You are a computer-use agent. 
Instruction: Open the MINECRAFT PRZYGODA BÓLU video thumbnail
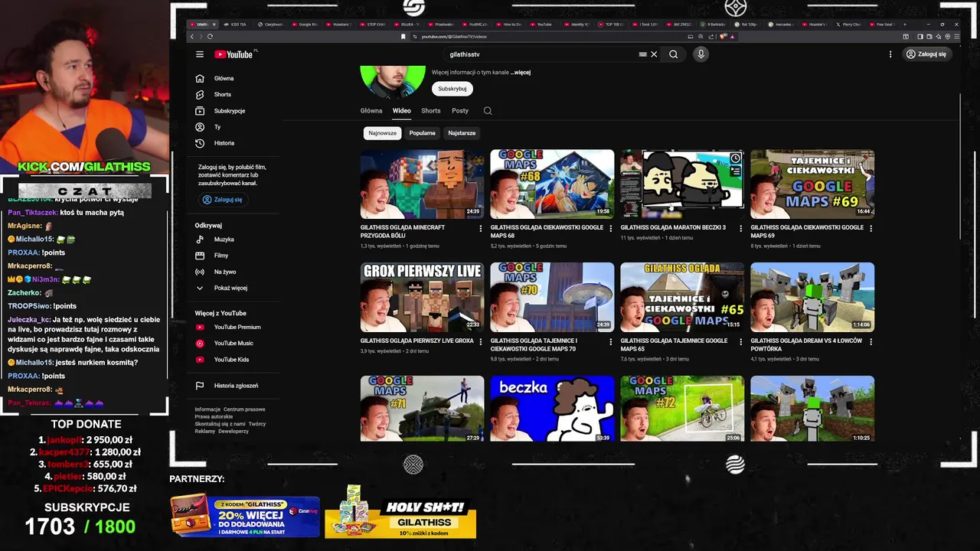[x=422, y=184]
